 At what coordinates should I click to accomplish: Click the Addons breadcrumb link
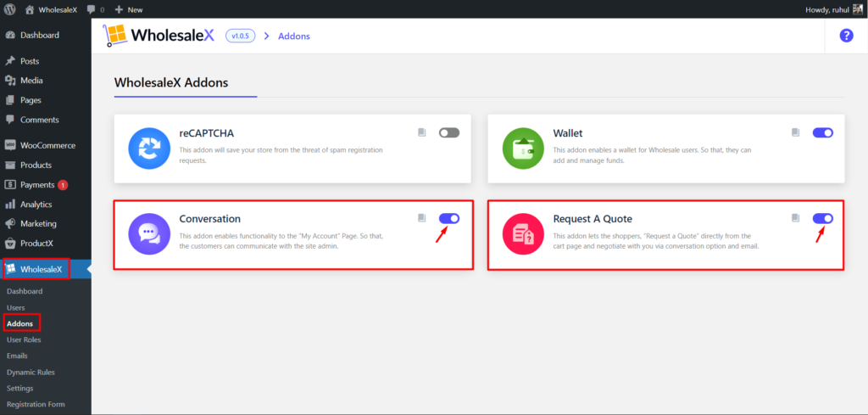click(294, 36)
